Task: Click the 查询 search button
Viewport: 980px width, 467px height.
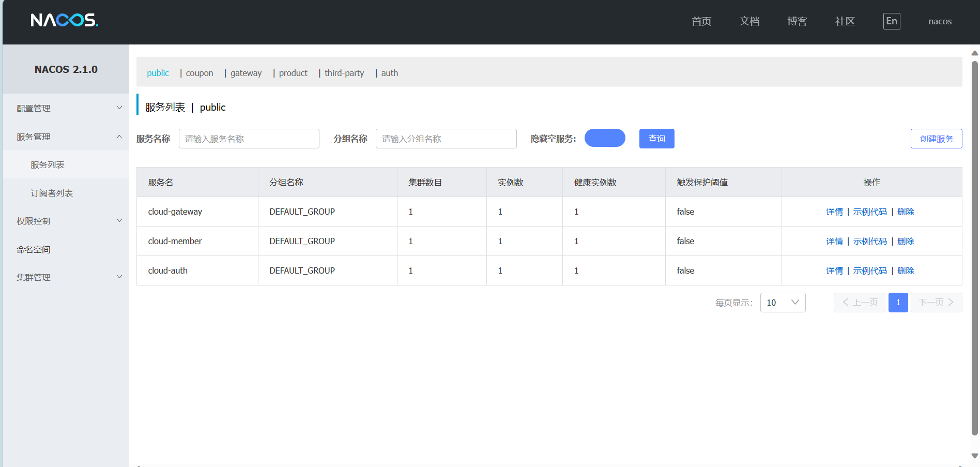Action: coord(656,138)
